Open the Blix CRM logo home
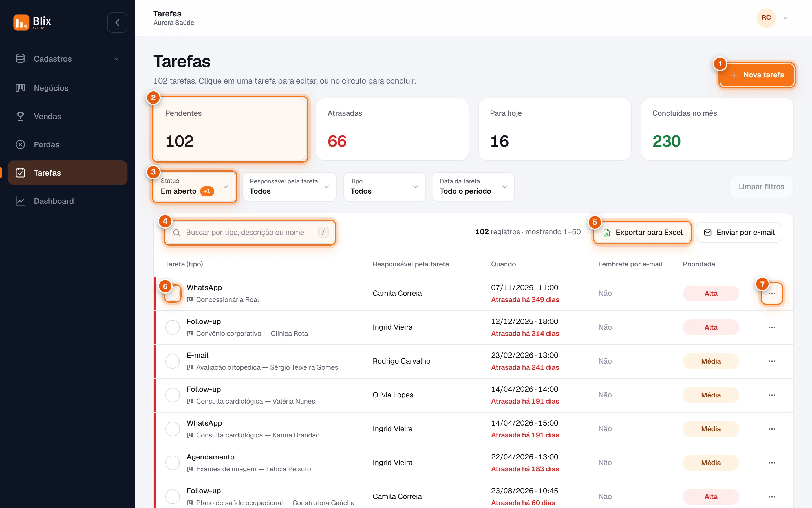This screenshot has width=812, height=508. tap(32, 23)
